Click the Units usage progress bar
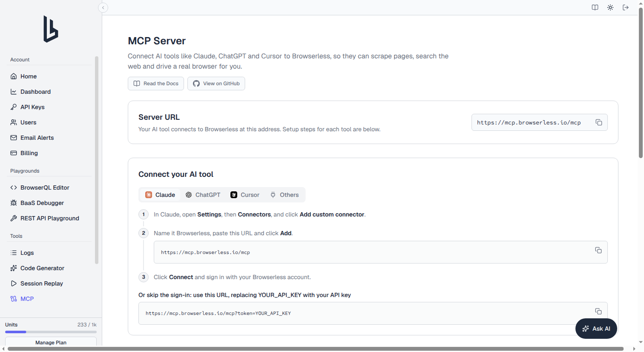This screenshot has height=352, width=644. (x=51, y=332)
